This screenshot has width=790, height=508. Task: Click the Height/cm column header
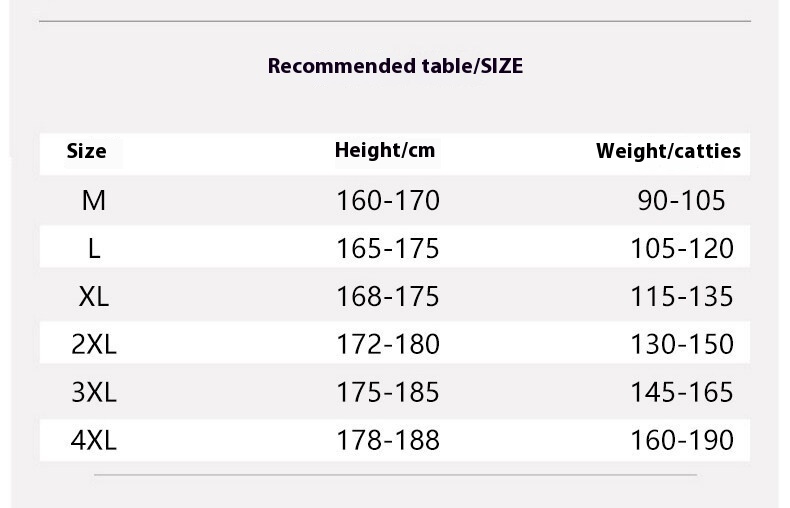(385, 151)
